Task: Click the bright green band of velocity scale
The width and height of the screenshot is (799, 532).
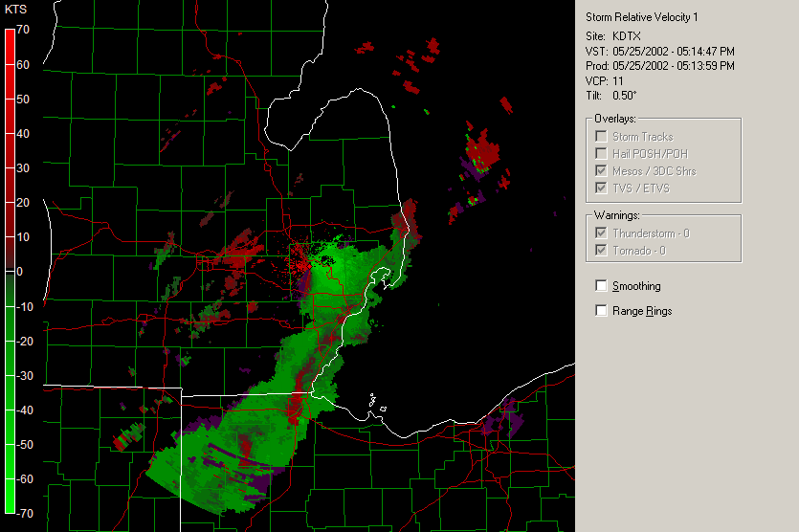Action: pos(10,496)
